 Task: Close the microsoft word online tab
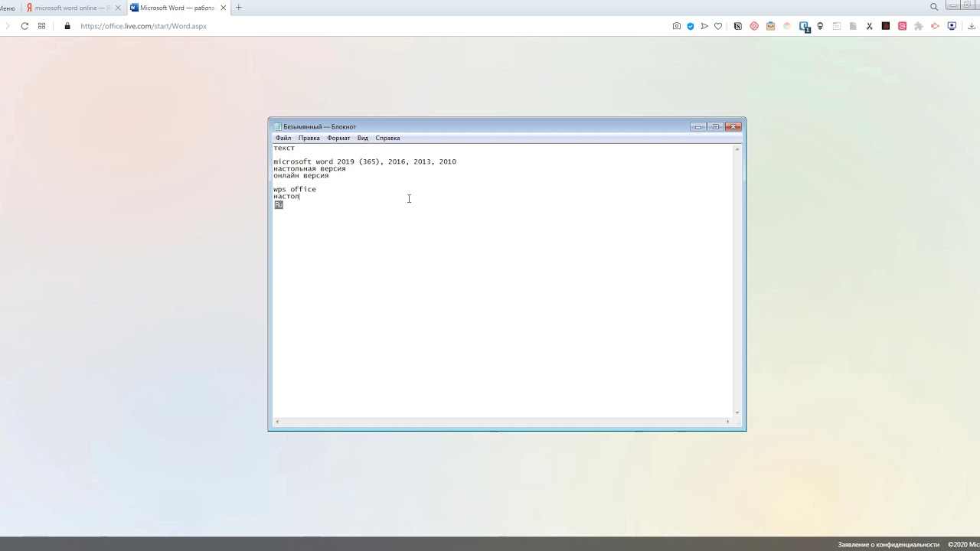118,8
